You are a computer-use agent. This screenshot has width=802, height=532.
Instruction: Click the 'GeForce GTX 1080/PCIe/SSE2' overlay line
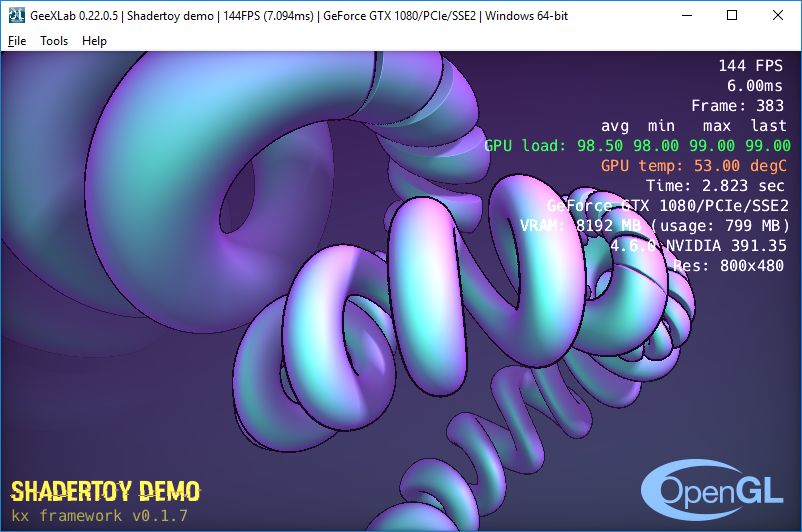point(667,206)
